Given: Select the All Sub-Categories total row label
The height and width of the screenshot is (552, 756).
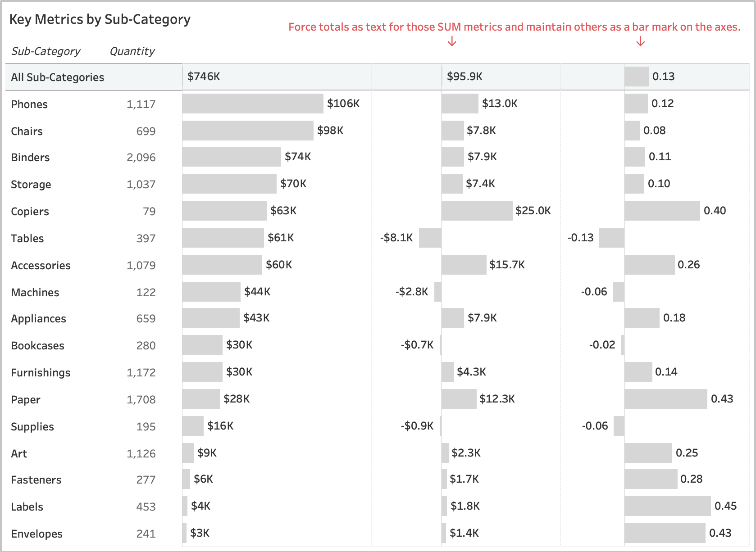Looking at the screenshot, I should coord(58,77).
